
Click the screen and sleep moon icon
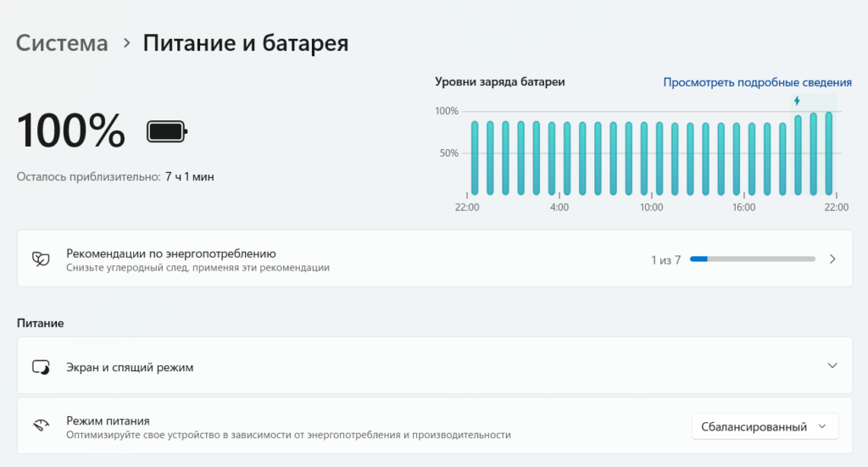pyautogui.click(x=40, y=367)
